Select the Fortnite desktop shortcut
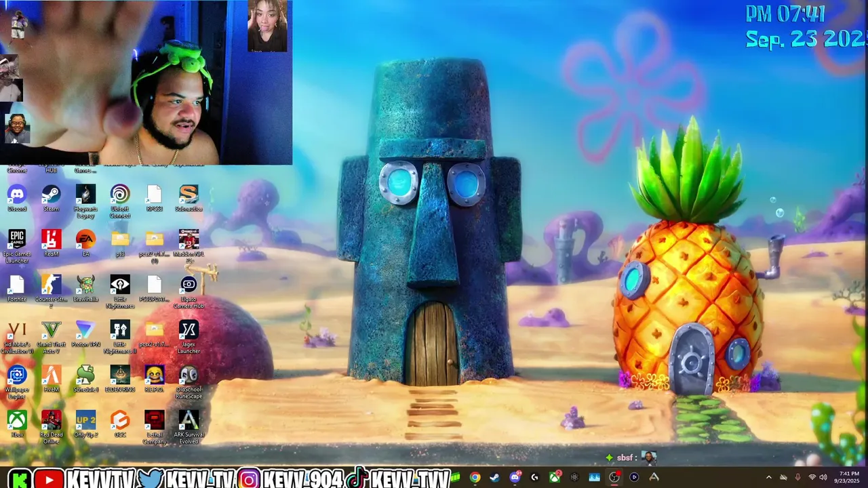This screenshot has height=488, width=868. [17, 289]
